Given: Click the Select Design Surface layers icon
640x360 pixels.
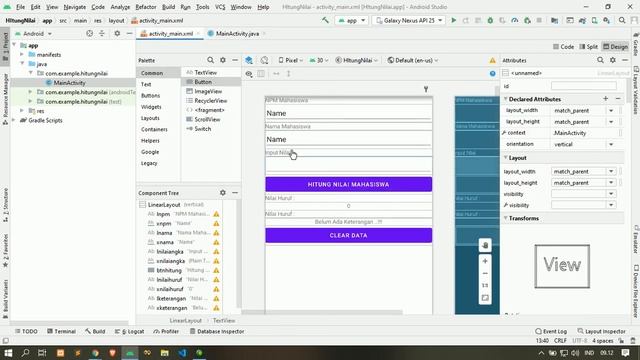Looking at the screenshot, I should pos(249,60).
